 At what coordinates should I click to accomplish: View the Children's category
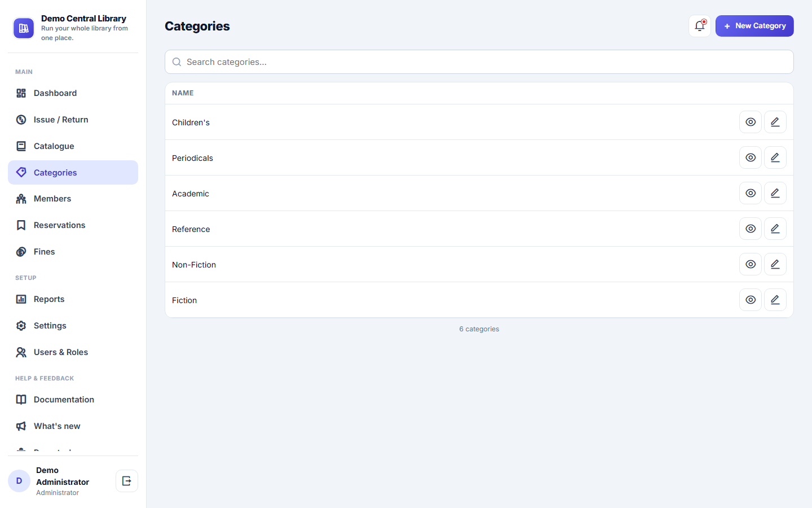click(751, 122)
